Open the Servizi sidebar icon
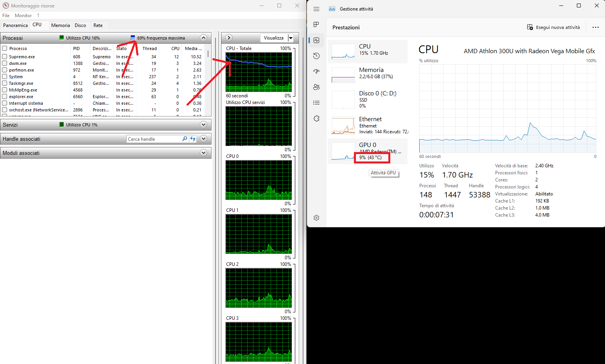Image resolution: width=605 pixels, height=364 pixels. (x=316, y=118)
